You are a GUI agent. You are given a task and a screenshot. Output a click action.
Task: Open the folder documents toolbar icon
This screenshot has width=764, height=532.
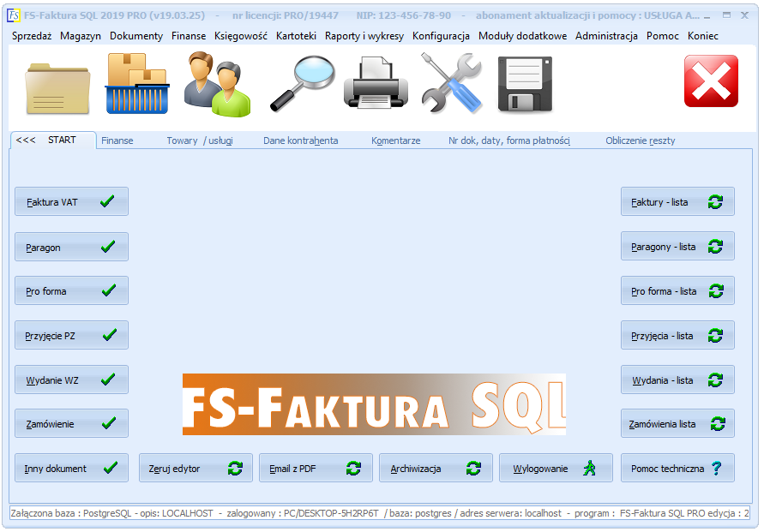tap(58, 87)
